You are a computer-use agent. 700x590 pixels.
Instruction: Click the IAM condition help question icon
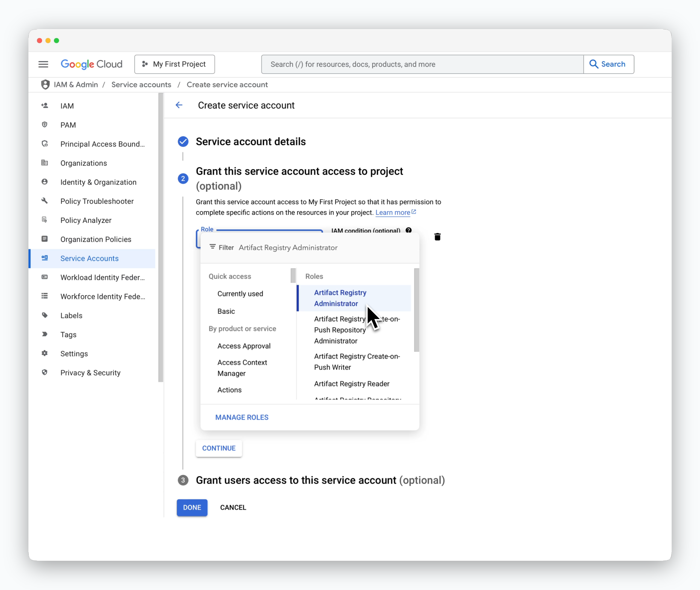pyautogui.click(x=409, y=231)
